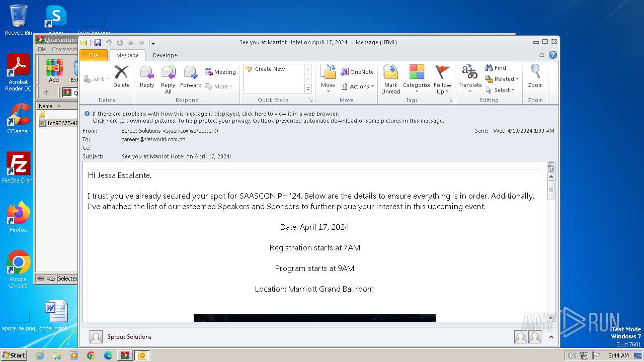Mark the message as Unread

click(391, 79)
